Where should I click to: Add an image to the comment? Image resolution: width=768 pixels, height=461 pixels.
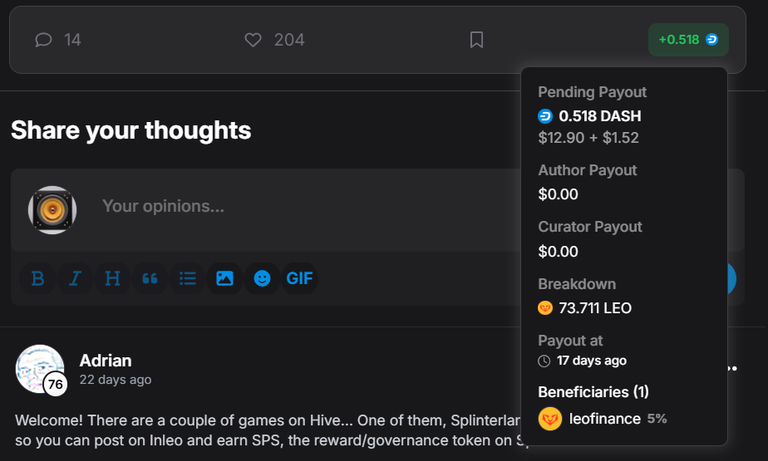coord(224,278)
